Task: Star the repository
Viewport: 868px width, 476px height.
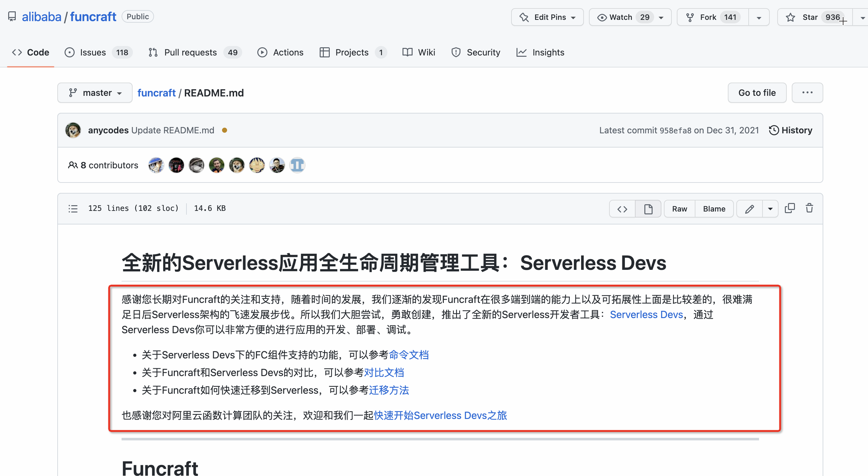Action: point(815,17)
